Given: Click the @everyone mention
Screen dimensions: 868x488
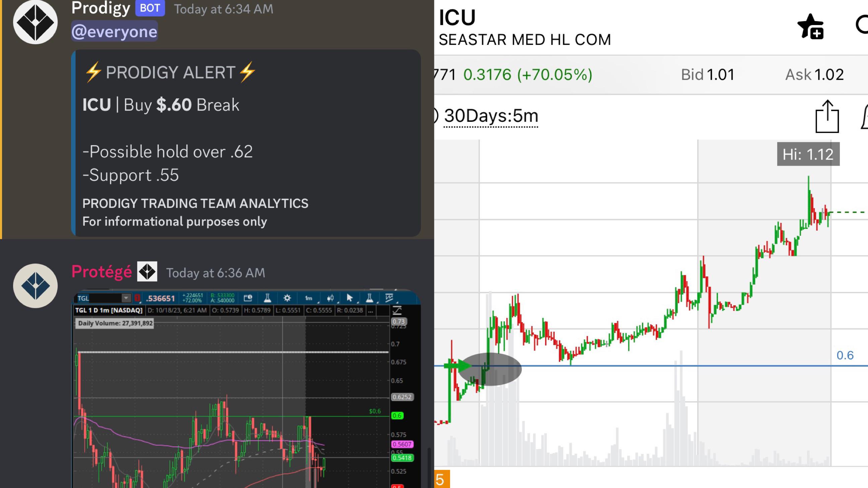Looking at the screenshot, I should tap(114, 32).
